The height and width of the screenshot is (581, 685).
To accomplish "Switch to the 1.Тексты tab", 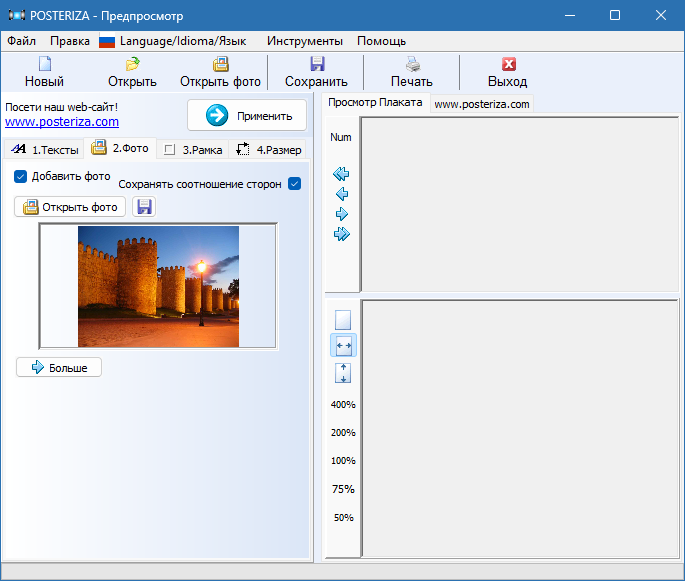I will (x=44, y=150).
